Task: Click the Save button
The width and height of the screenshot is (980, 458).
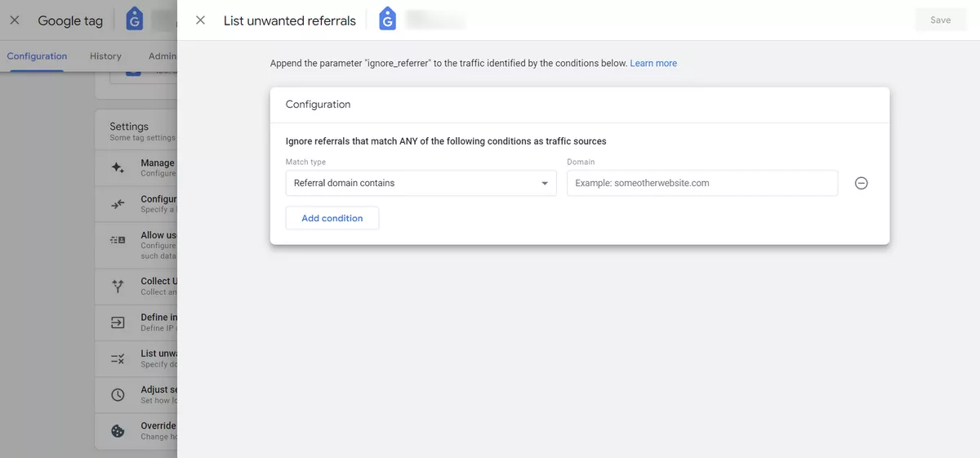Action: click(940, 20)
